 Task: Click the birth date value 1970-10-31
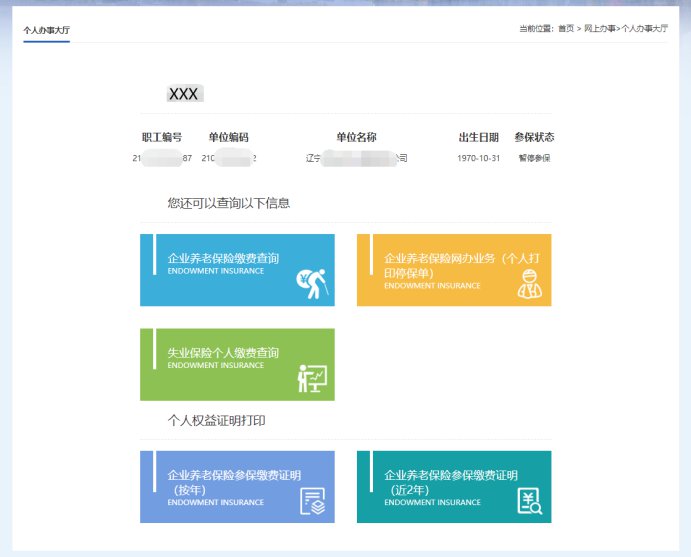pyautogui.click(x=478, y=158)
